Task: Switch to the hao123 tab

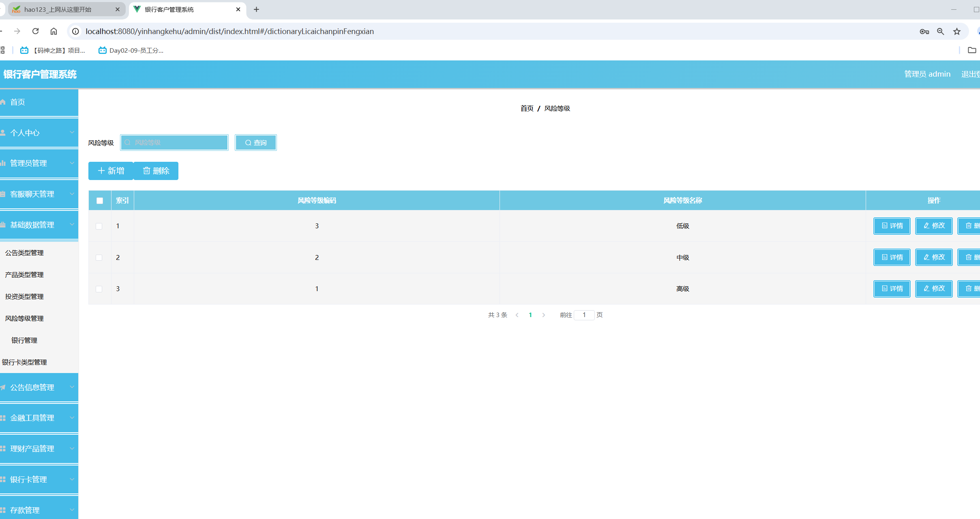Action: (x=67, y=9)
